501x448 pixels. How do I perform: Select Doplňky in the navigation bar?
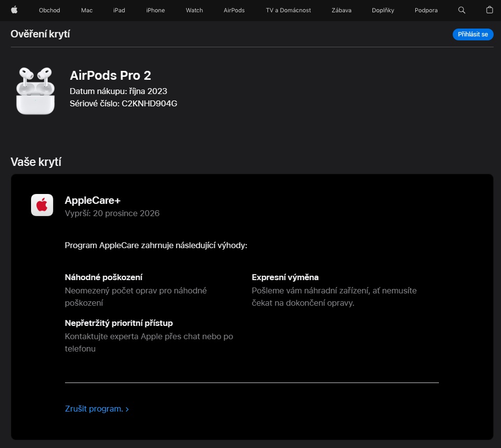(383, 10)
